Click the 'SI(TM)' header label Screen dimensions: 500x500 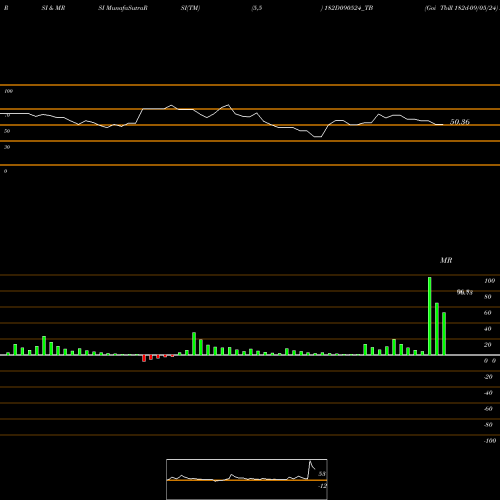click(190, 8)
